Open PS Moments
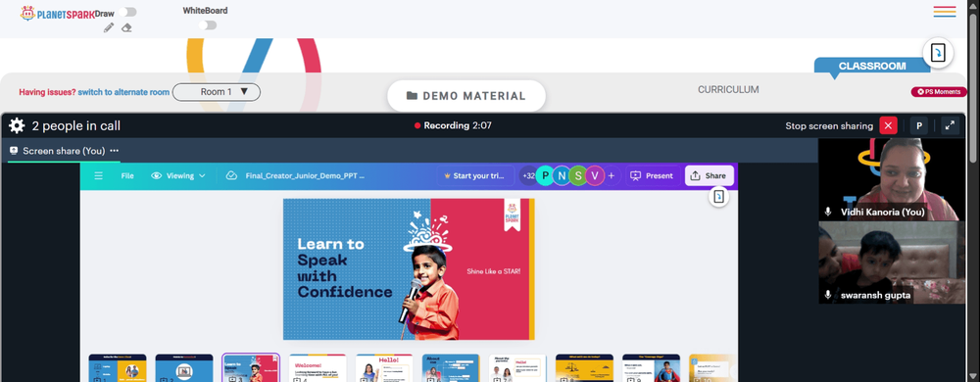 [939, 92]
